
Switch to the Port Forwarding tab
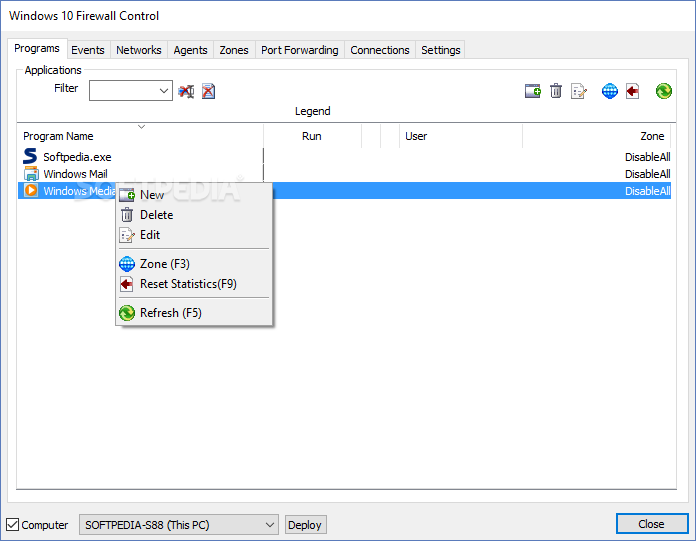click(300, 50)
